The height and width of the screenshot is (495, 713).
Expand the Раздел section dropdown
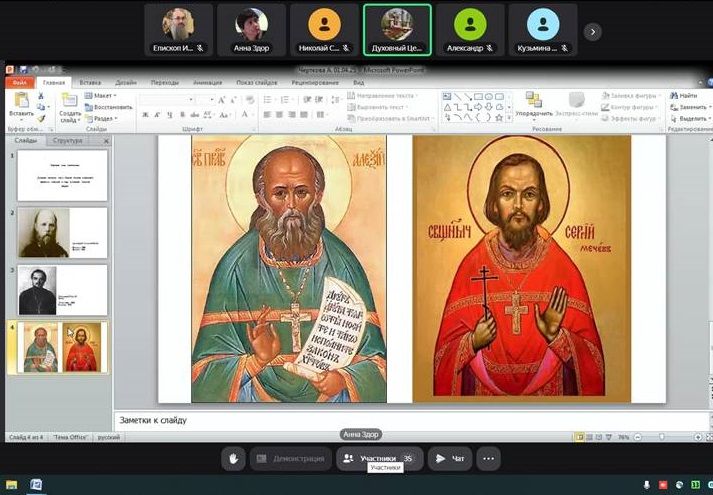[x=103, y=119]
